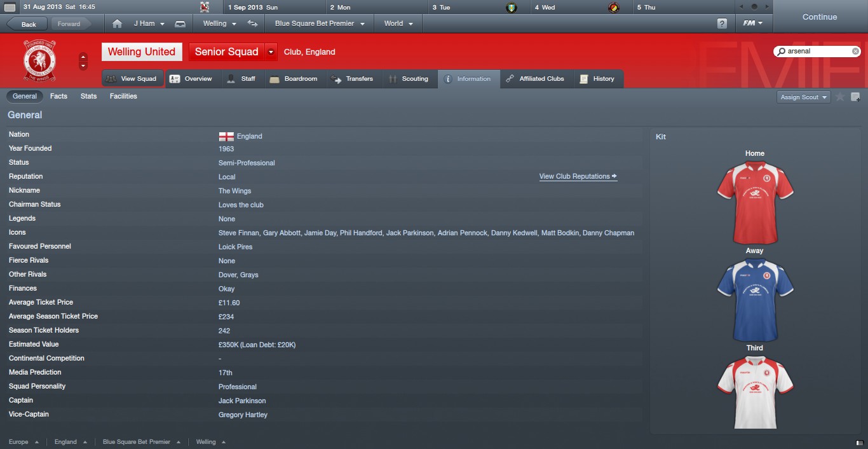
Task: Clear the arsenal search text
Action: pos(856,51)
